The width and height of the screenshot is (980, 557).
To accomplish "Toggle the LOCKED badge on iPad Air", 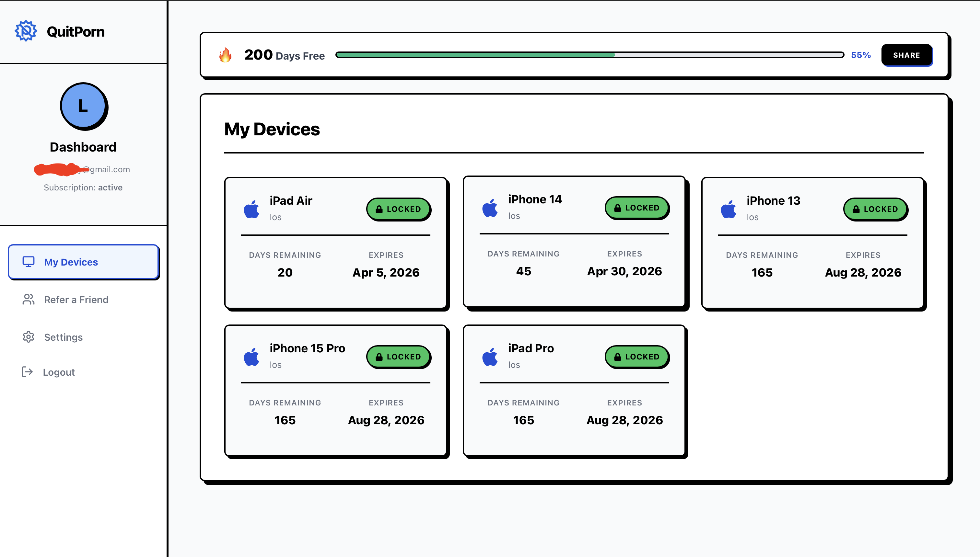I will coord(398,209).
